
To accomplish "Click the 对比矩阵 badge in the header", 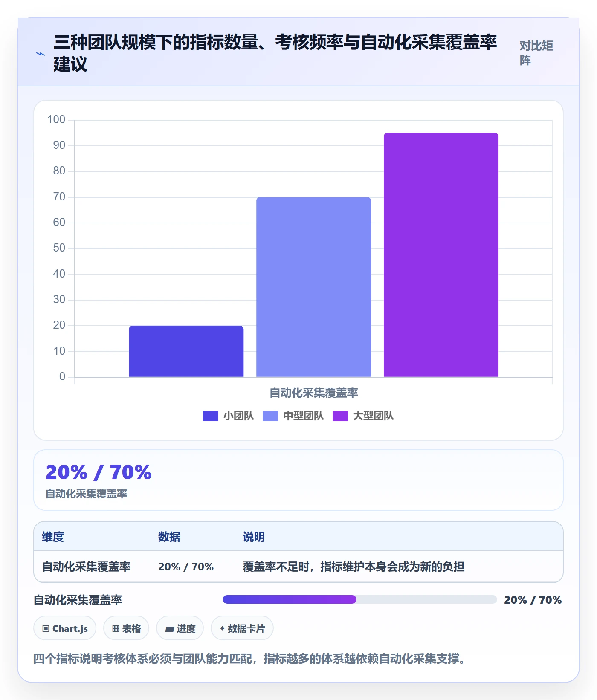I will pos(536,53).
